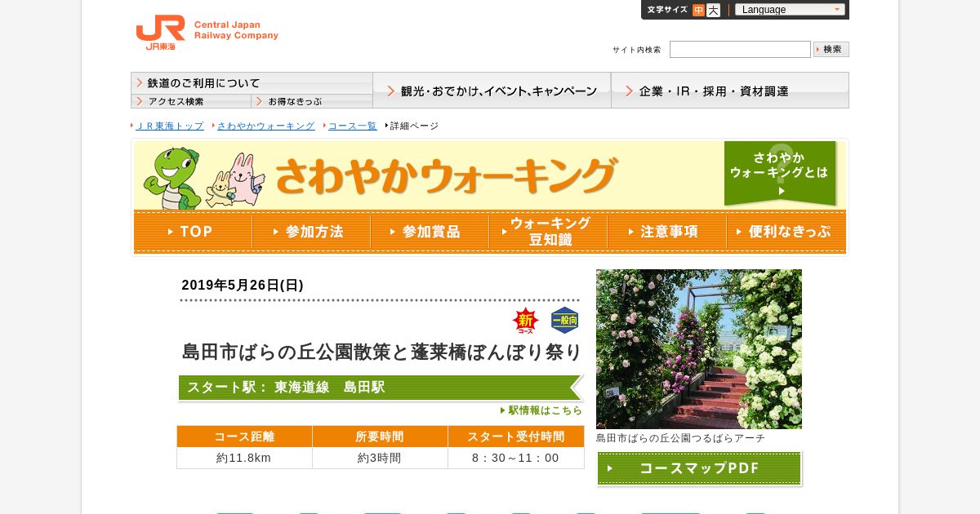
Task: Click the 一般向 blue badge icon
Action: 564,321
